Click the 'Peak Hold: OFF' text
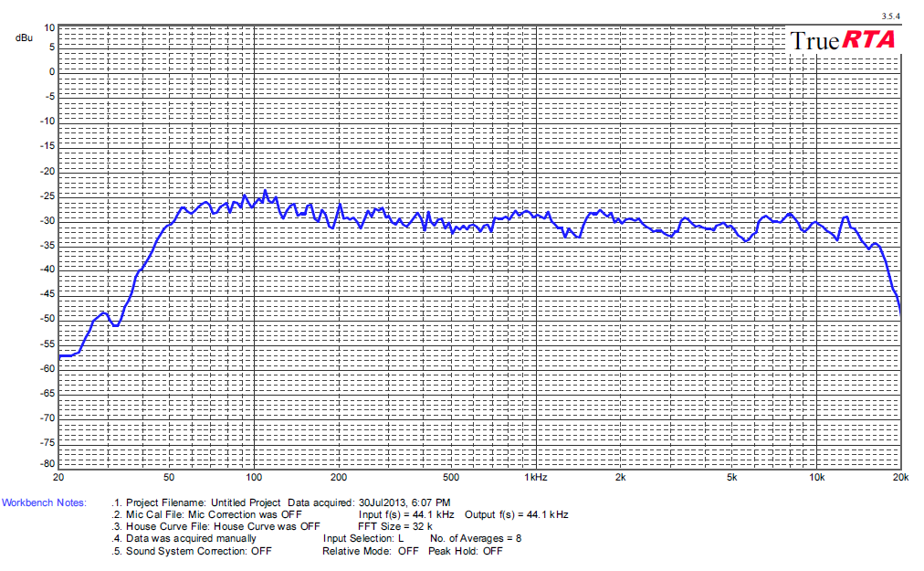The image size is (924, 571). tap(466, 551)
